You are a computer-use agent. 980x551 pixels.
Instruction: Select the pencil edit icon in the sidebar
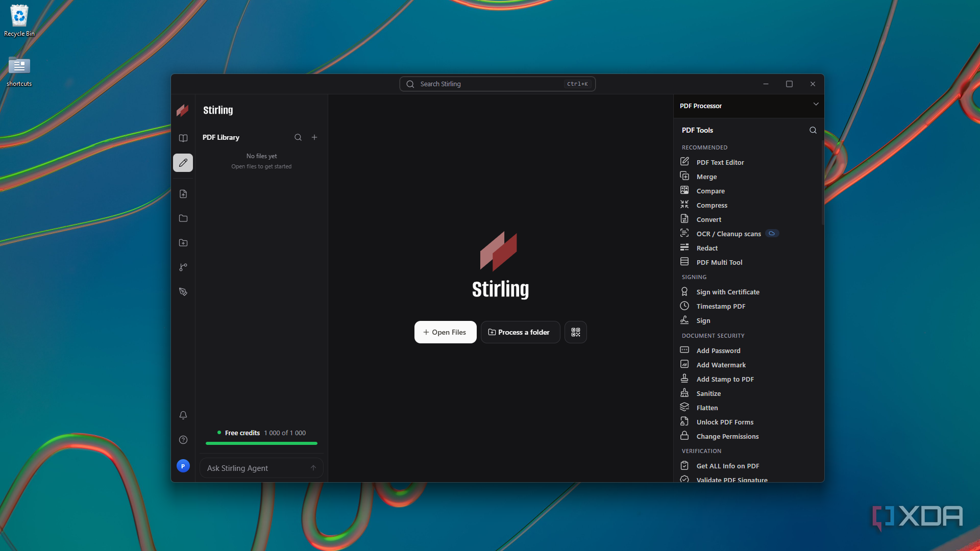tap(183, 163)
